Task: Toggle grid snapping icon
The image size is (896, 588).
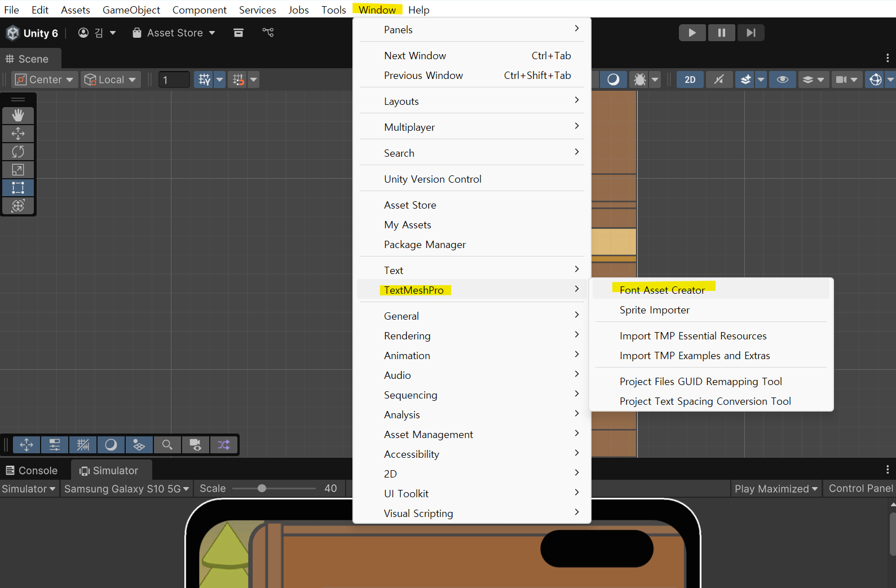Action: click(x=204, y=79)
